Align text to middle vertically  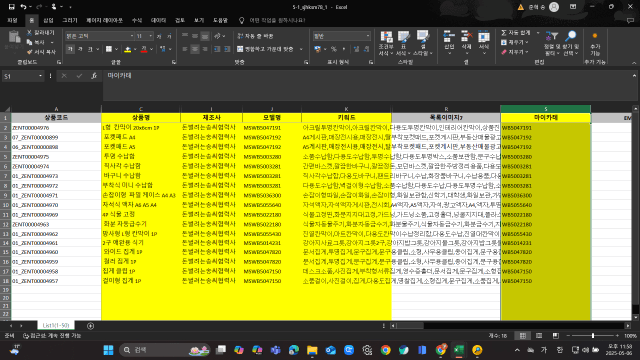[195, 36]
